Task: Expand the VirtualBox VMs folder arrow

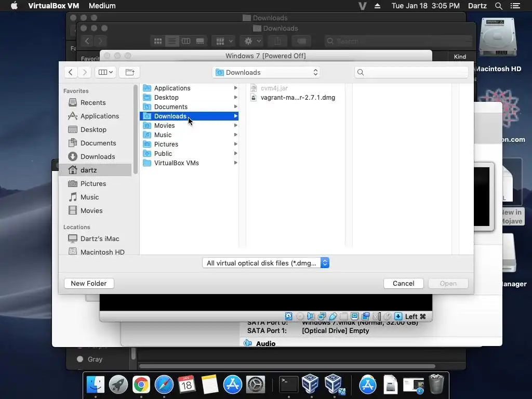Action: tap(235, 163)
